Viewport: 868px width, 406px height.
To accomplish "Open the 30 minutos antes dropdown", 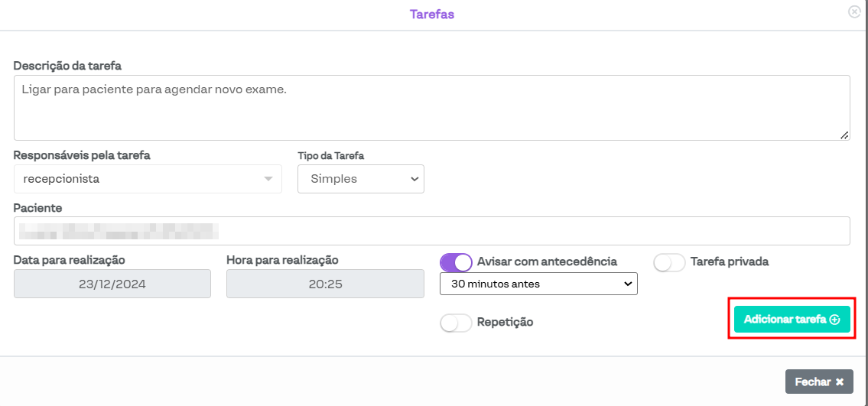I will coord(538,284).
